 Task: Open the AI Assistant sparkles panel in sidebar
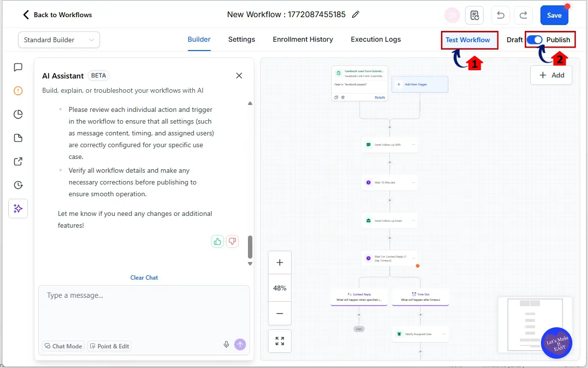point(18,209)
